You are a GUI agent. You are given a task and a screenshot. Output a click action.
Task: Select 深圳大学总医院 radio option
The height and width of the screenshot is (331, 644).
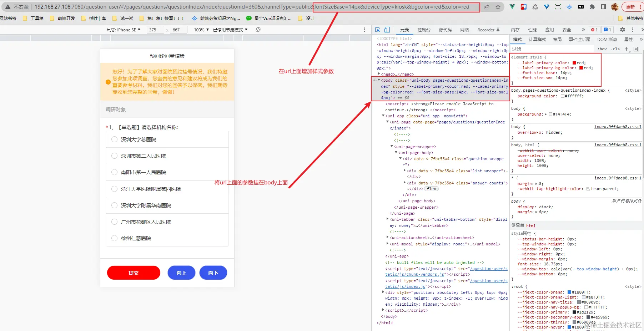pos(115,139)
